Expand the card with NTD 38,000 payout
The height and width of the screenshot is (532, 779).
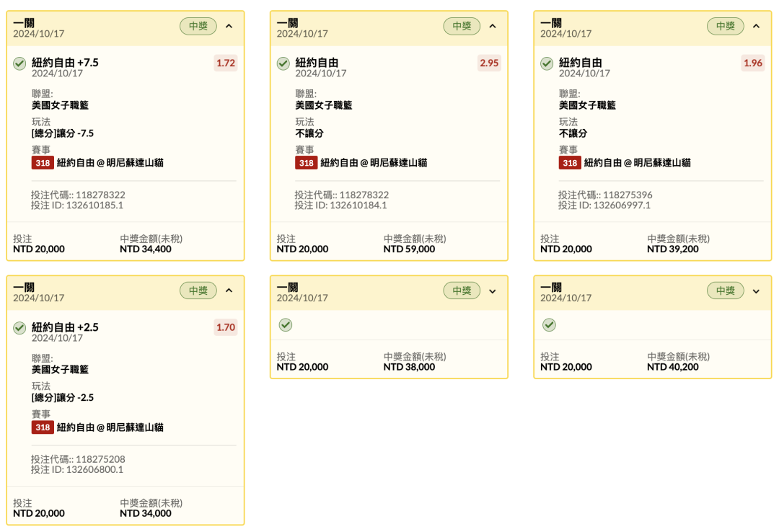[x=493, y=291]
